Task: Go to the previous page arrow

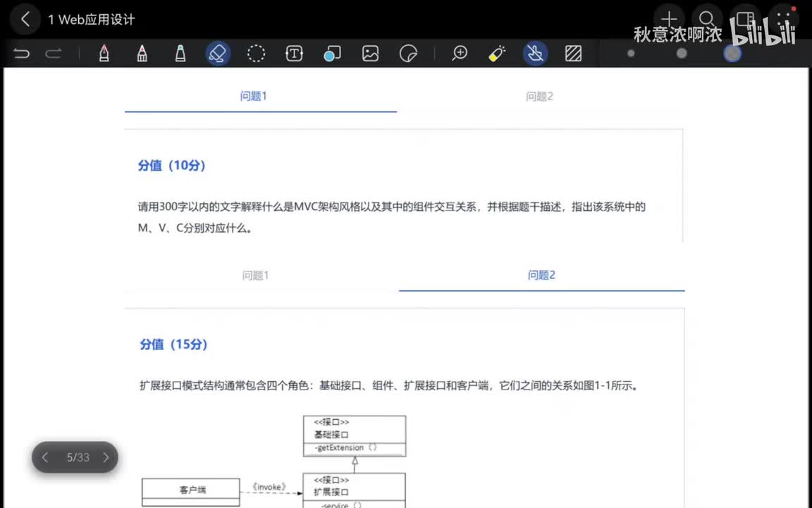Action: click(x=45, y=457)
